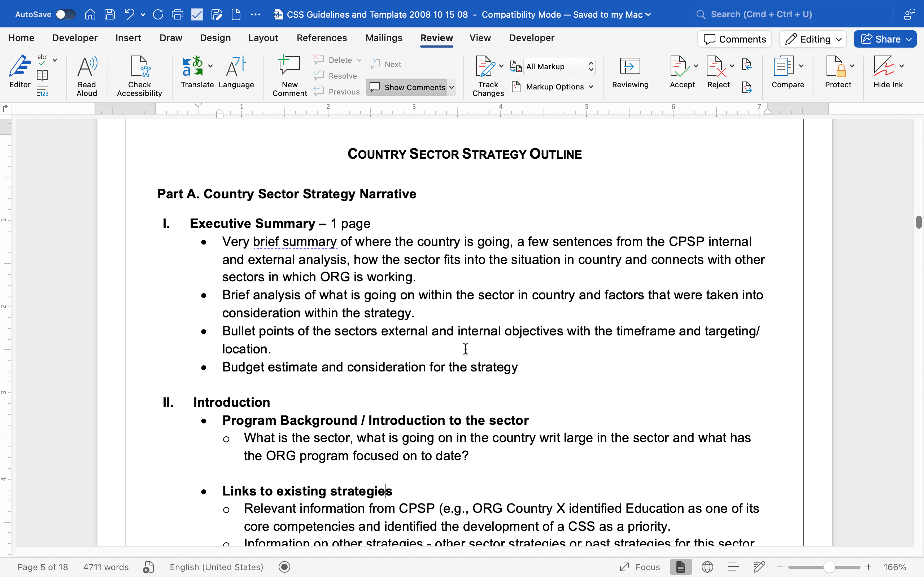
Task: Switch to the References tab
Action: pyautogui.click(x=322, y=38)
